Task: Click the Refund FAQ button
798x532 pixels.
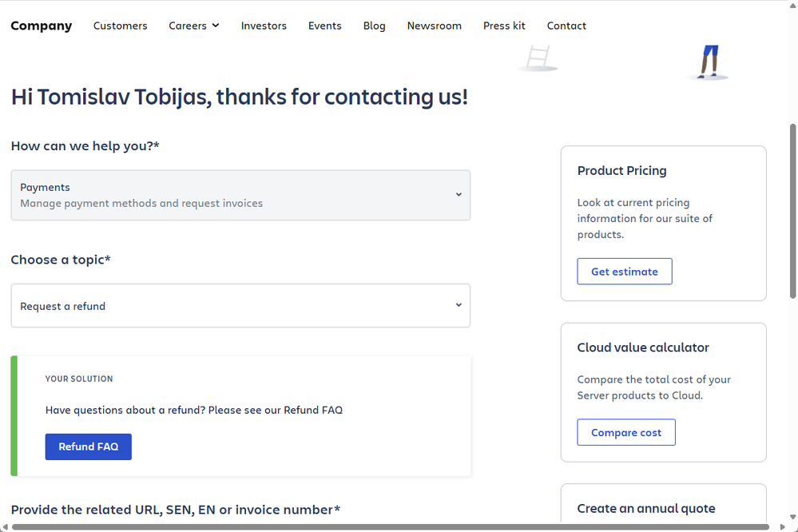Action: tap(89, 447)
